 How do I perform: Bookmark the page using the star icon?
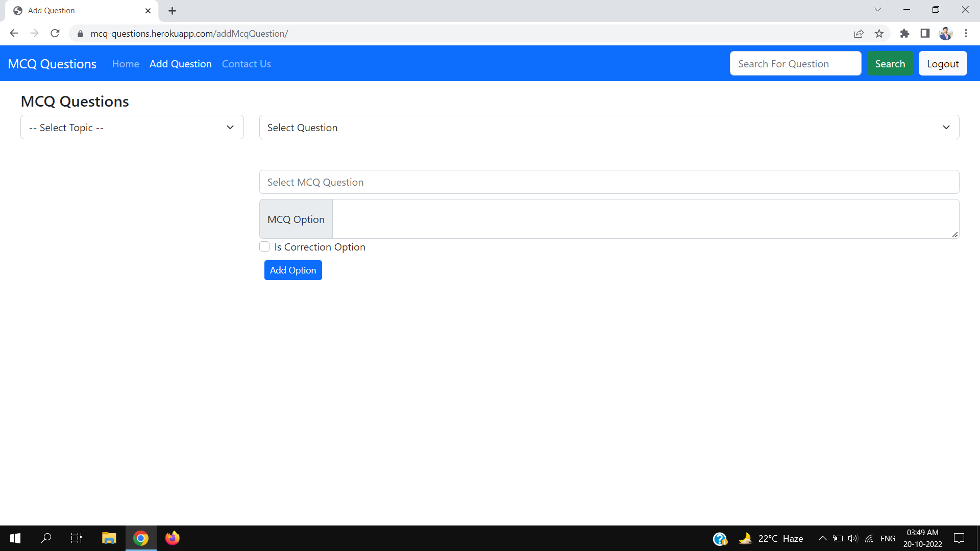pos(879,33)
